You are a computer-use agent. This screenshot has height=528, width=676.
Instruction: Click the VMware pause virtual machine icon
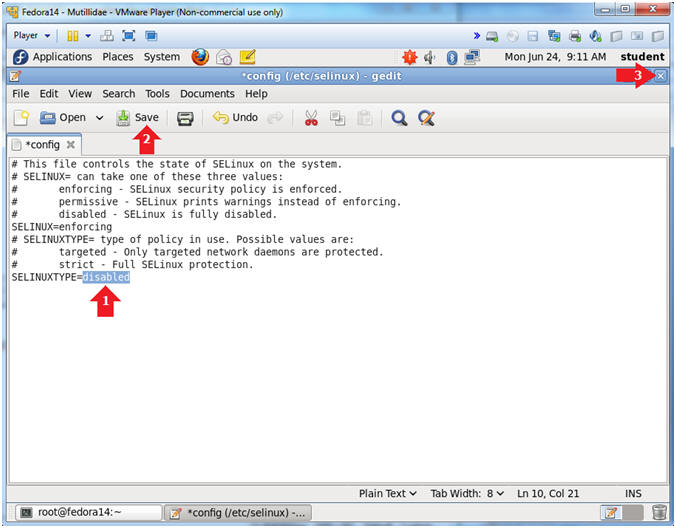tap(73, 36)
